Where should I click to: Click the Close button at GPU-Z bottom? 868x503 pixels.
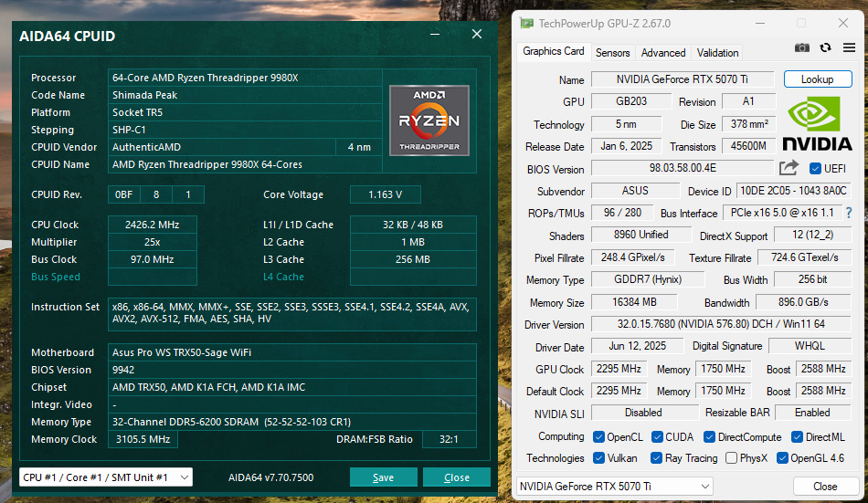pyautogui.click(x=825, y=487)
